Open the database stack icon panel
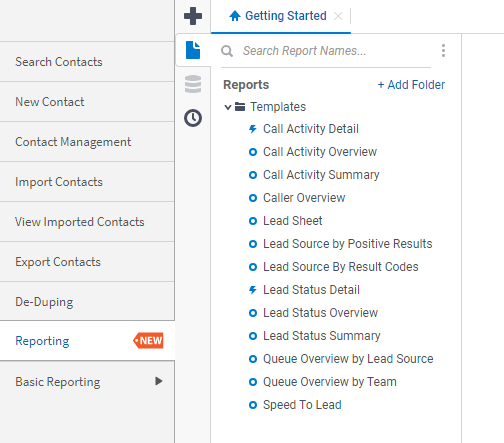The height and width of the screenshot is (443, 504). coord(193,84)
